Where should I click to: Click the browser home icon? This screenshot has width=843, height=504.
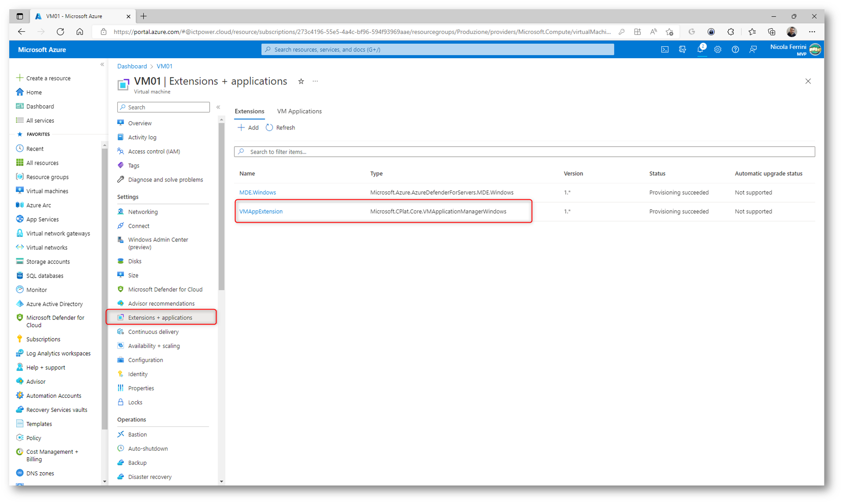point(80,32)
